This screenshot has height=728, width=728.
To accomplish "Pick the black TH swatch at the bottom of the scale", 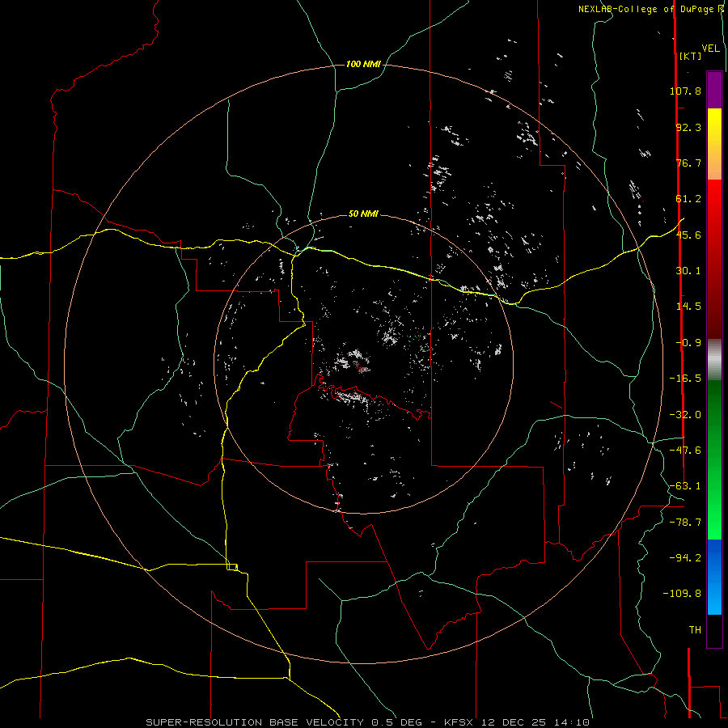I will pyautogui.click(x=714, y=630).
